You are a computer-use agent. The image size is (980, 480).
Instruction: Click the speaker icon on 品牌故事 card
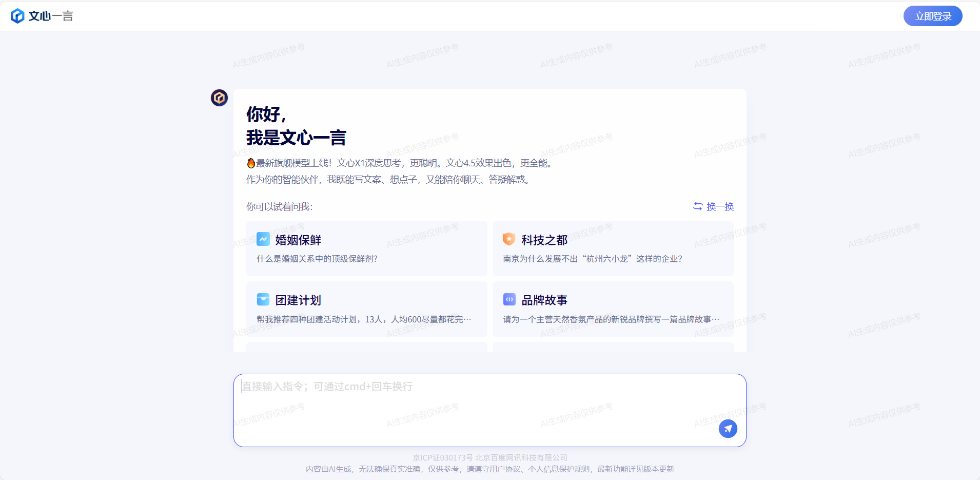click(509, 299)
